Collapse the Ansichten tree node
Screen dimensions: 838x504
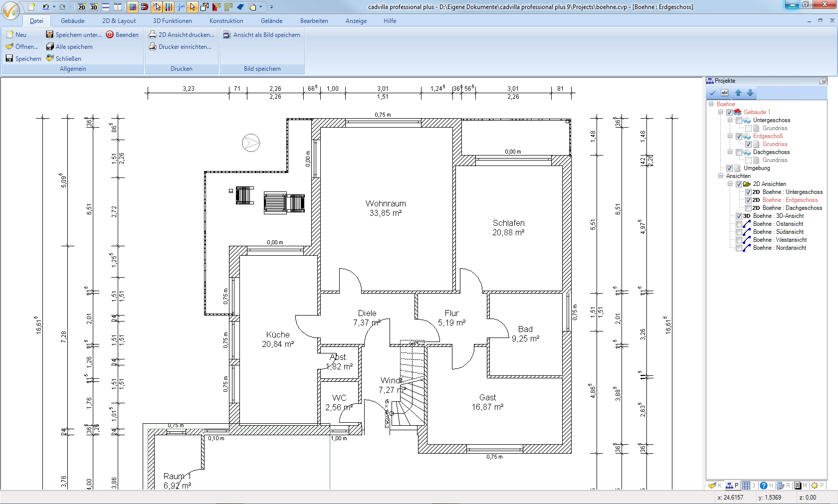[x=720, y=176]
